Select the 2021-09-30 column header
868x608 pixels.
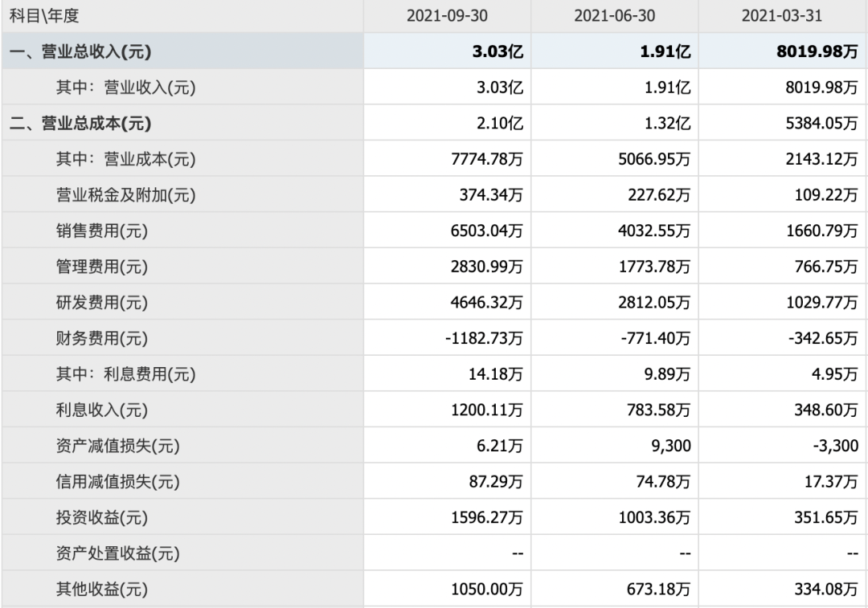click(x=447, y=15)
